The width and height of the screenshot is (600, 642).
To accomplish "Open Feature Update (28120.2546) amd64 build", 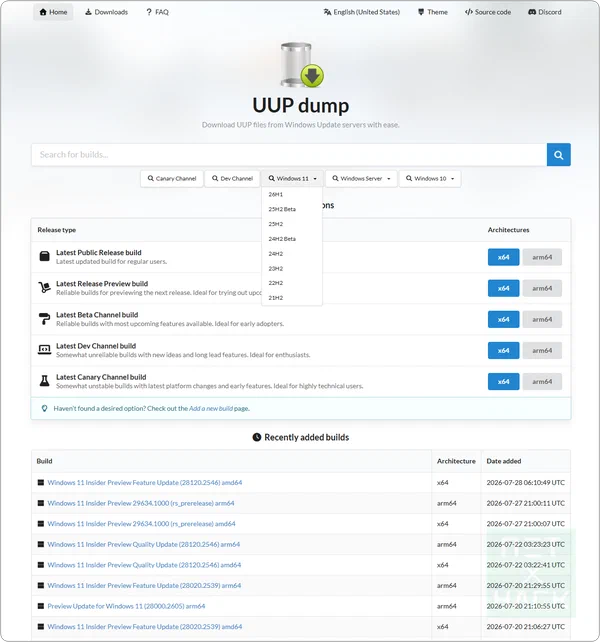I will coord(145,482).
